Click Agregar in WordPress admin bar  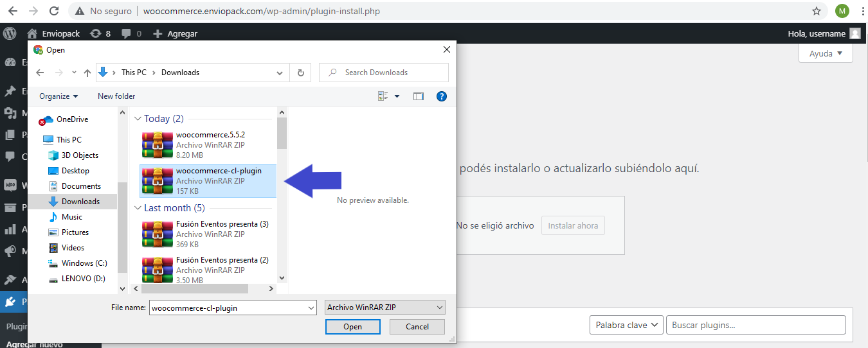pos(176,33)
